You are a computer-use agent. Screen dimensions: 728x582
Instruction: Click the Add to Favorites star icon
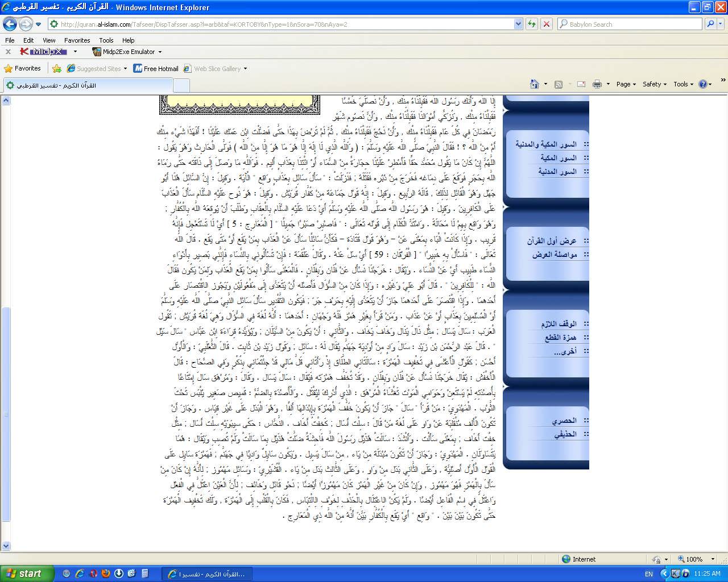pos(57,69)
